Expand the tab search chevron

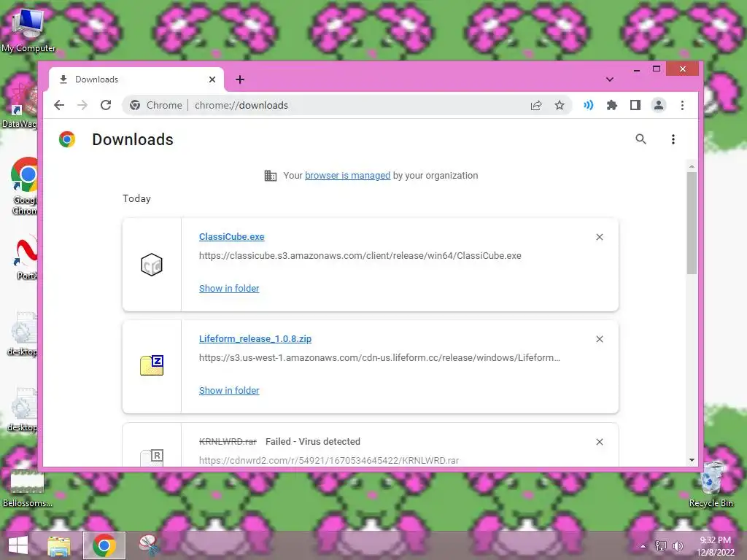coord(609,79)
